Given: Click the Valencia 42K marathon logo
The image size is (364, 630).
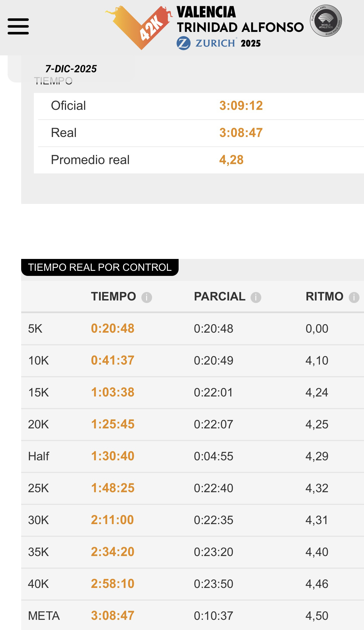Looking at the screenshot, I should pyautogui.click(x=139, y=27).
